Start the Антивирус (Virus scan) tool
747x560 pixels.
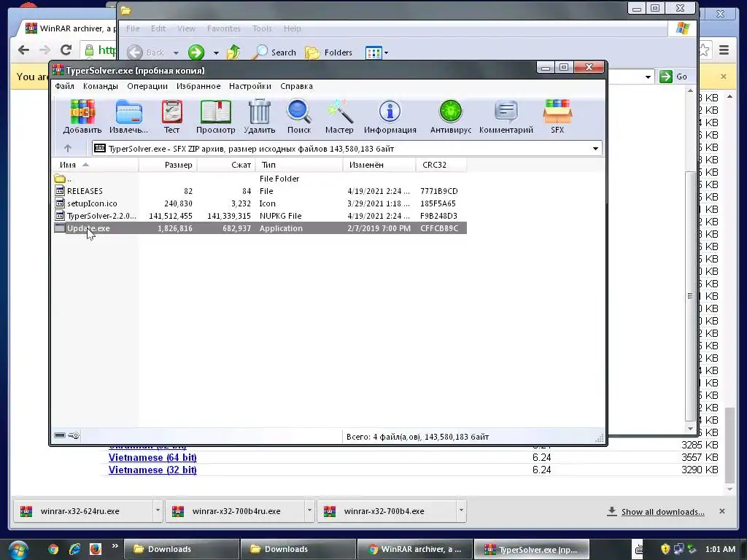451,117
